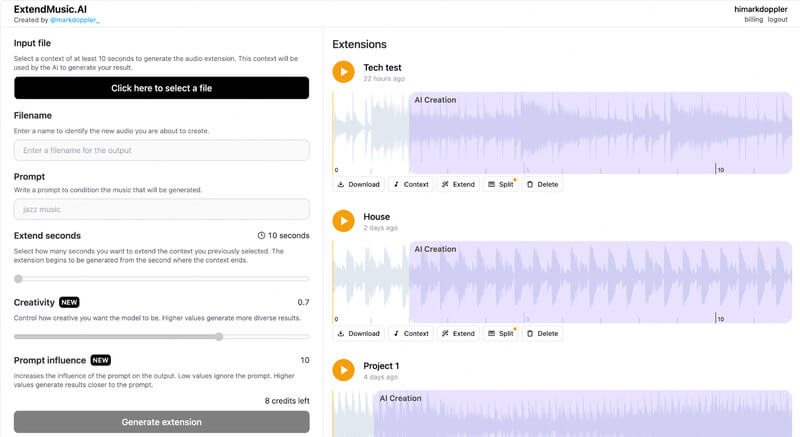Screen dimensions: 800x437
Task: Click the Creativity slider handle
Action: tap(219, 337)
